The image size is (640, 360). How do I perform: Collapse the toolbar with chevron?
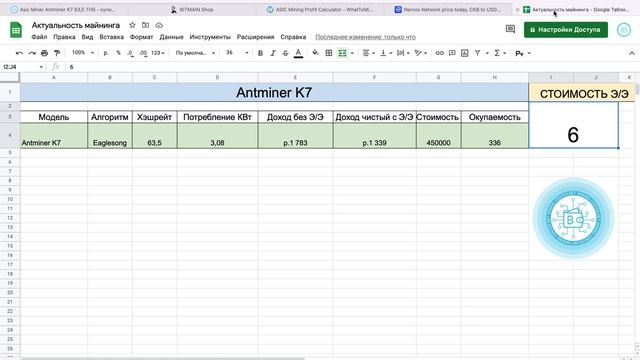click(631, 53)
